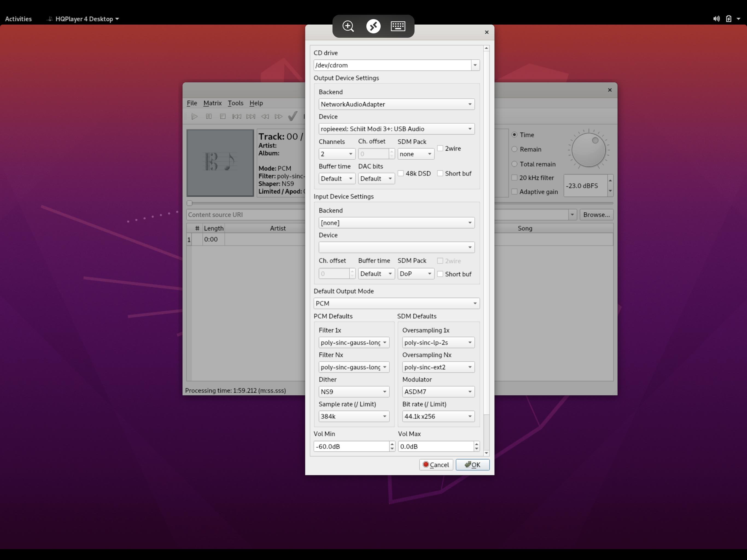Select the Remain radio button
Image resolution: width=747 pixels, height=560 pixels.
515,149
